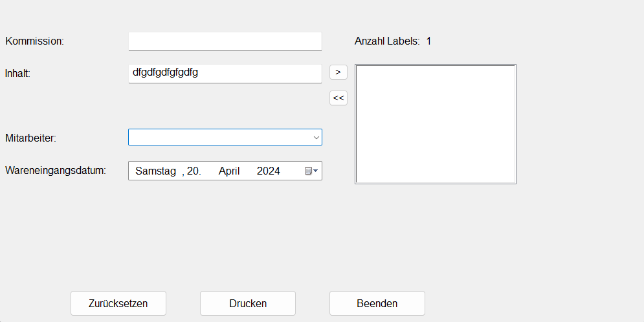This screenshot has width=644, height=322.
Task: Click the '<<' remove-all button
Action: tap(338, 98)
